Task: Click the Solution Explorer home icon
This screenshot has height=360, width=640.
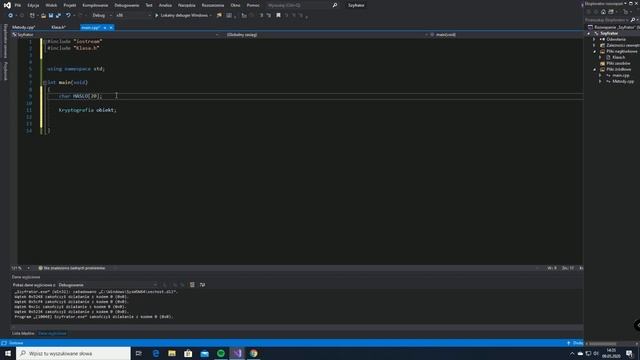Action: [603, 12]
